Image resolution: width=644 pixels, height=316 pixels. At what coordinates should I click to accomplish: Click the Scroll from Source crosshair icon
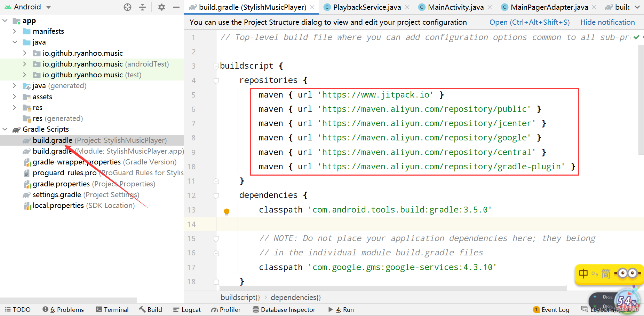pyautogui.click(x=127, y=7)
